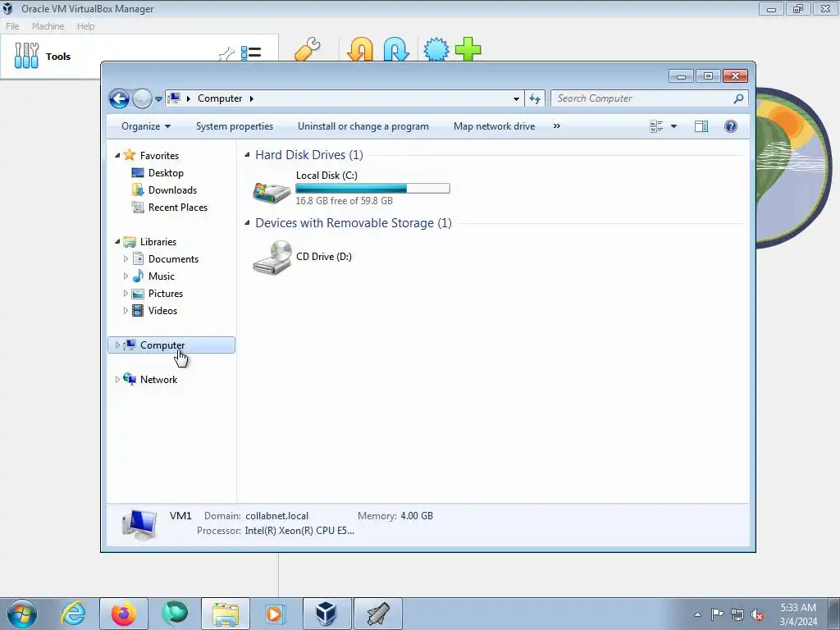Select Network in navigation pane
The width and height of the screenshot is (840, 630).
click(x=158, y=380)
